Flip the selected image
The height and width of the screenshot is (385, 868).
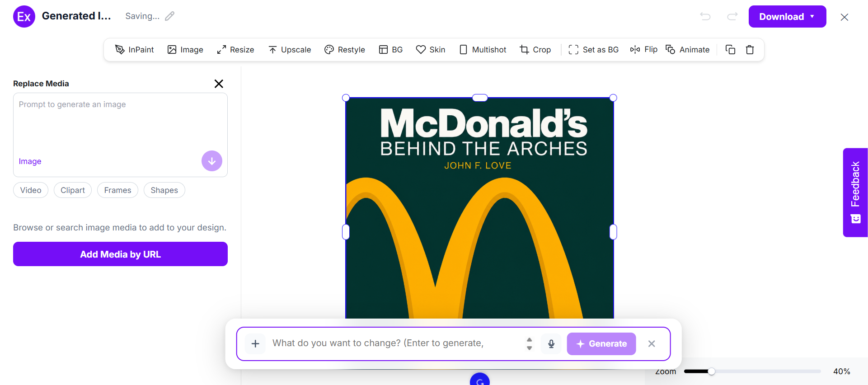644,50
